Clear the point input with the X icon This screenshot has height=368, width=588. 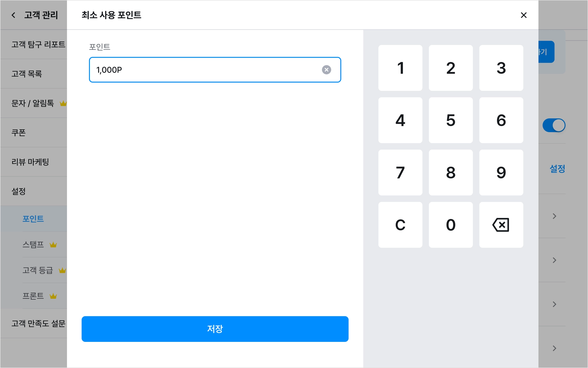point(326,70)
